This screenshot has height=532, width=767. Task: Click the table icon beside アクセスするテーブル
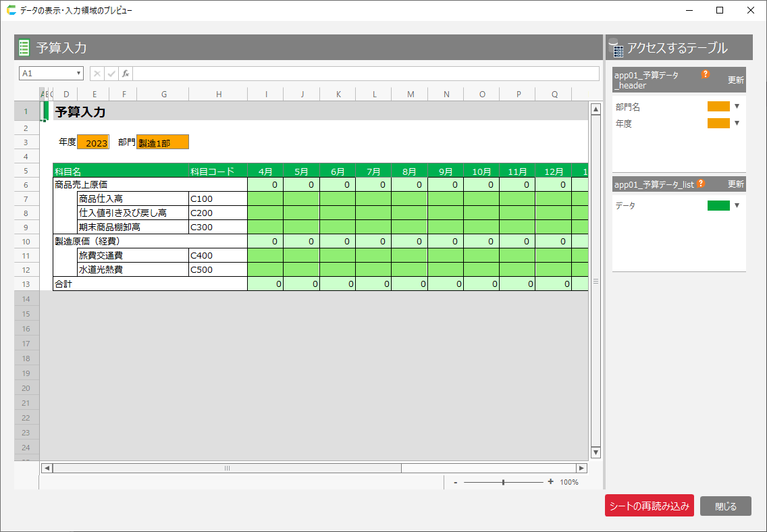pyautogui.click(x=616, y=48)
